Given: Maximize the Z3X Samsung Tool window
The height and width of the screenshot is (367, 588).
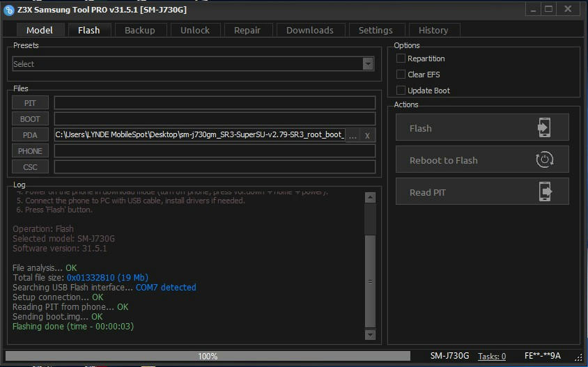Looking at the screenshot, I should click(x=548, y=9).
